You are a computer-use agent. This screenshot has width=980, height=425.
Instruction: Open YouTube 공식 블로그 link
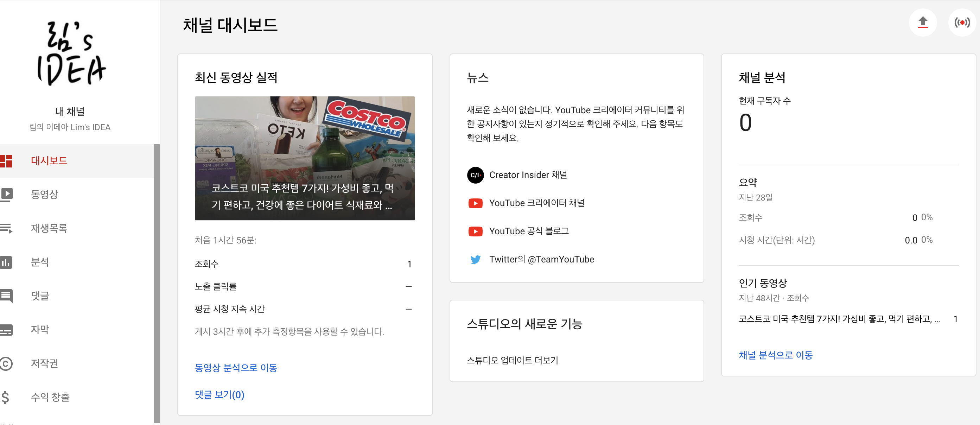pos(528,231)
